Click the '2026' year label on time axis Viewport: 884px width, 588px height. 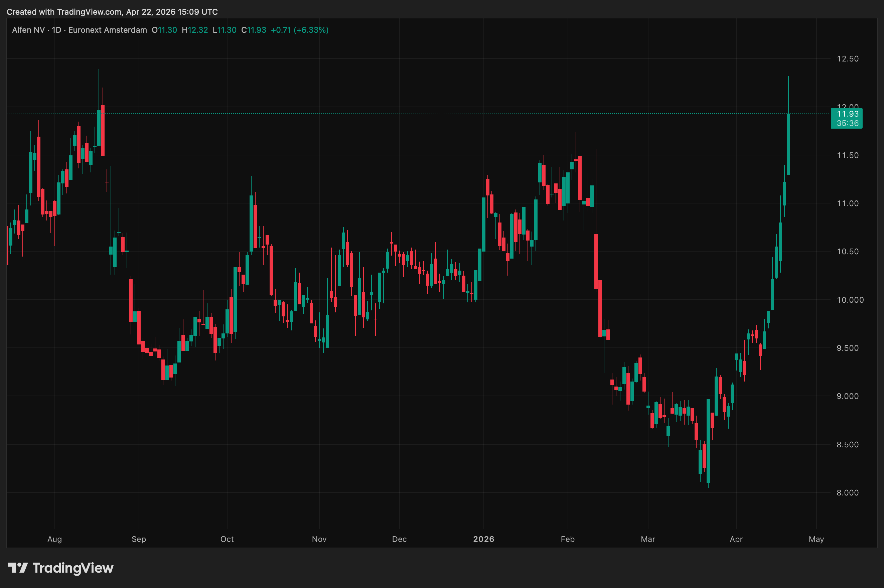pyautogui.click(x=484, y=539)
